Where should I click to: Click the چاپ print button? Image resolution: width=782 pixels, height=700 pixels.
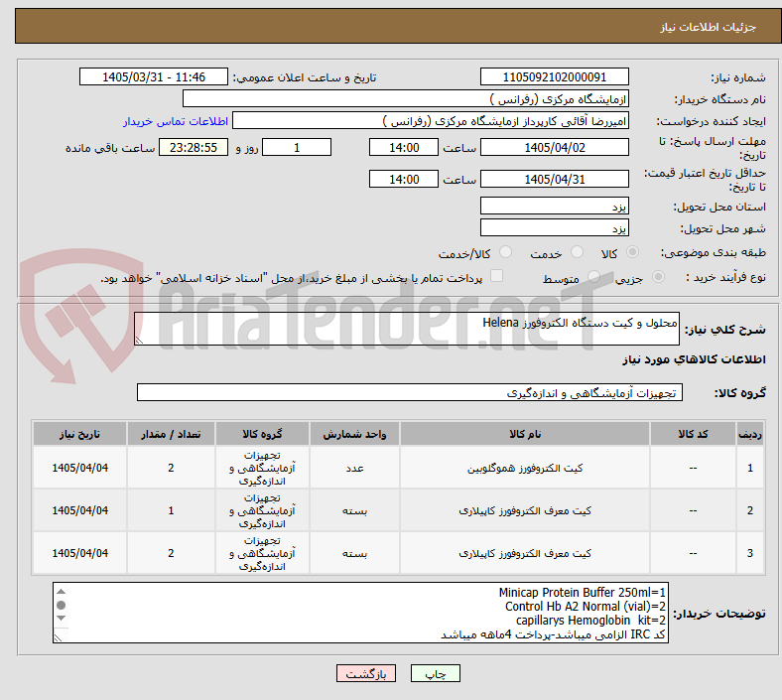coord(436,673)
